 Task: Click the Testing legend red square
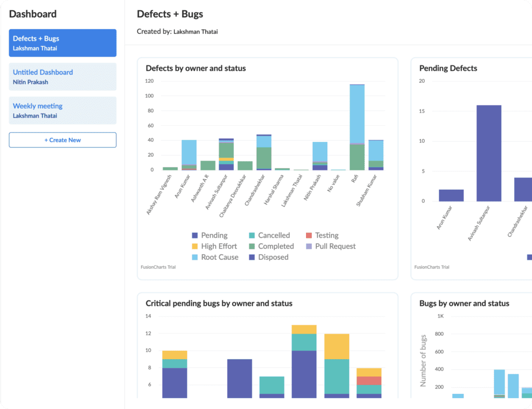[x=309, y=235]
